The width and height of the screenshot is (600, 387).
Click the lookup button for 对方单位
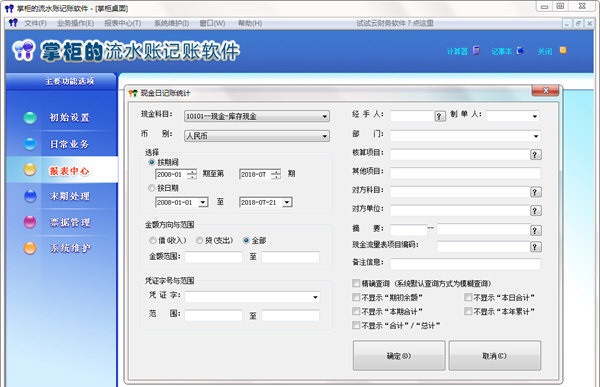coord(535,211)
